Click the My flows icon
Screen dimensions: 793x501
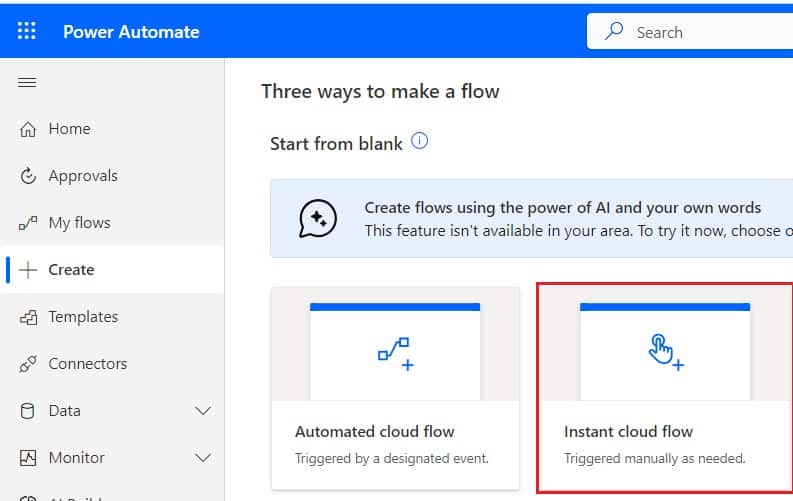point(28,223)
